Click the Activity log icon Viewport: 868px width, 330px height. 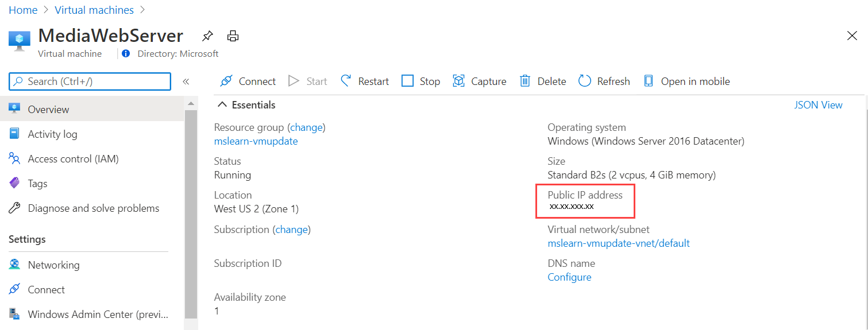(15, 134)
